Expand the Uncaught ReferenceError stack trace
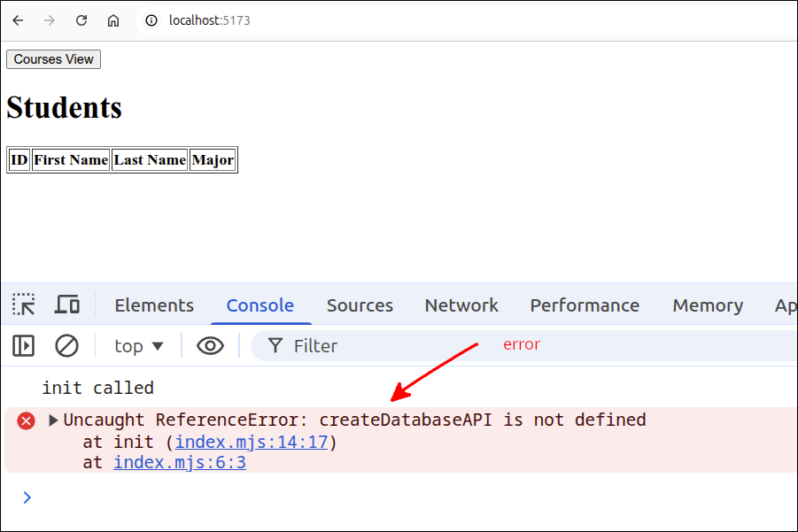 click(53, 420)
